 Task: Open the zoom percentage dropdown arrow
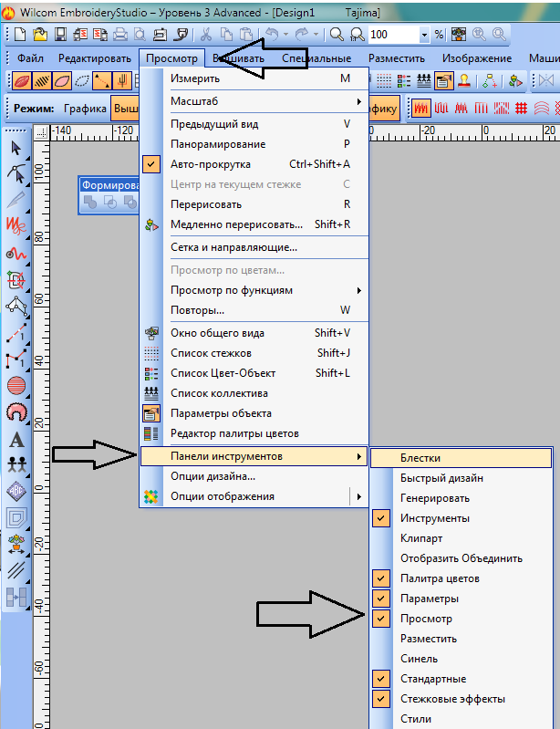tap(424, 35)
